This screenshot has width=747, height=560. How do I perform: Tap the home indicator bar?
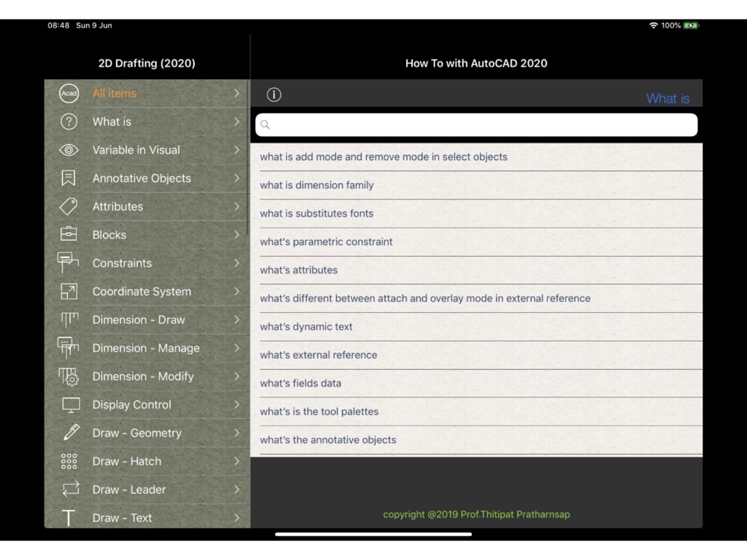[373, 535]
